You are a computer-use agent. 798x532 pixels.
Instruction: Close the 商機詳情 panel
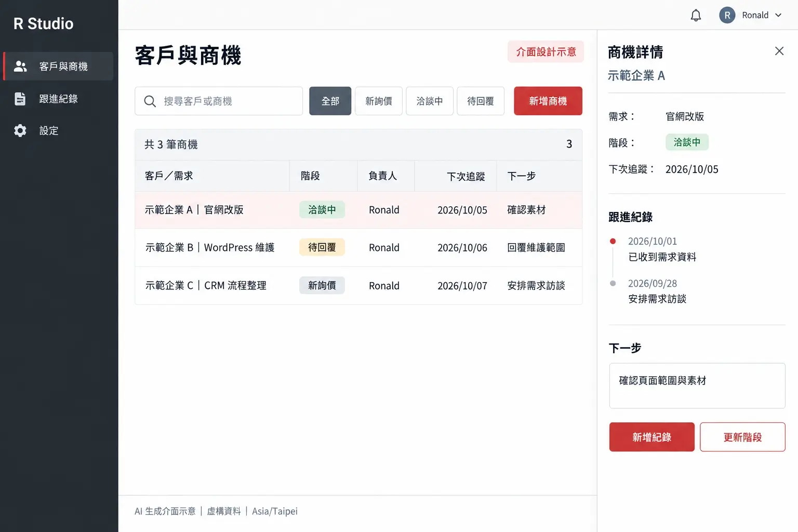coord(779,51)
